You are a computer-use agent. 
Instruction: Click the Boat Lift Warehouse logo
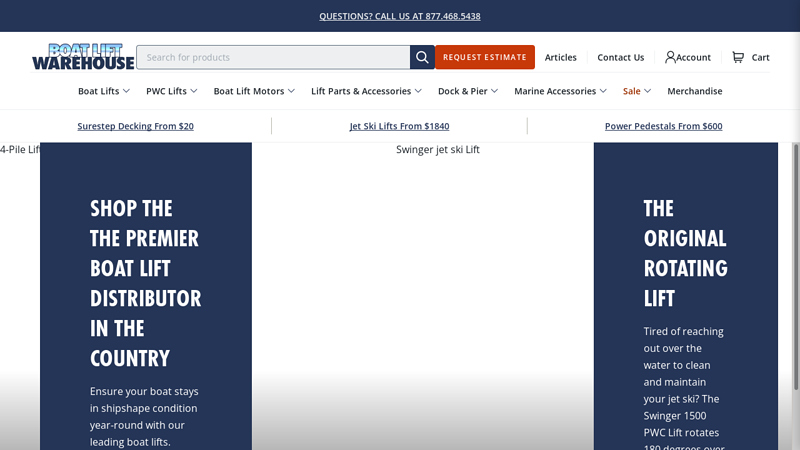(83, 57)
